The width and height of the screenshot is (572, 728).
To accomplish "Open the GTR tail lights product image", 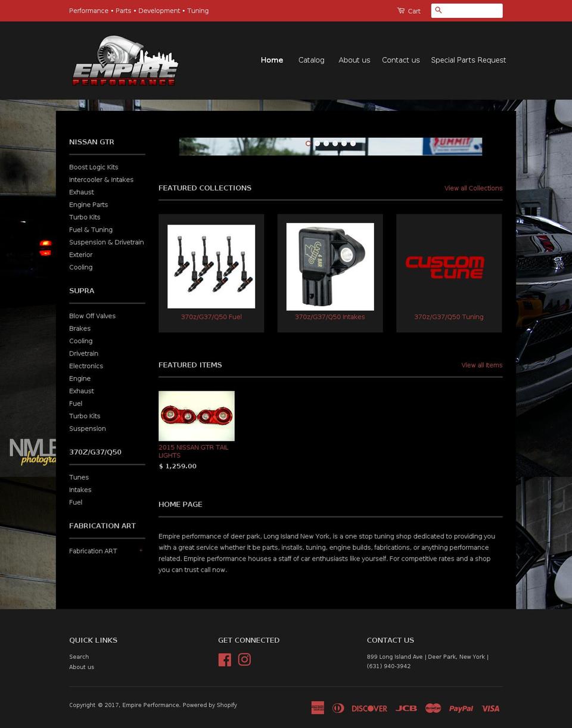I will 197,416.
